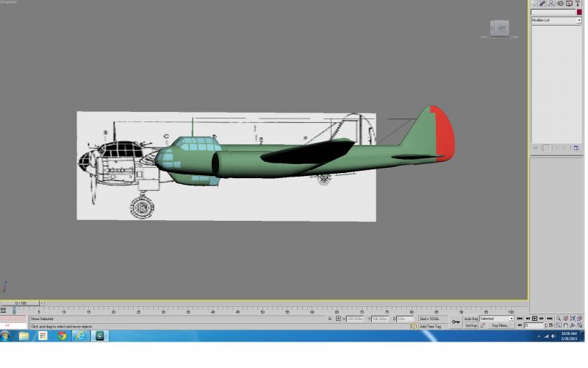Click the large key Set Keys button

[456, 322]
